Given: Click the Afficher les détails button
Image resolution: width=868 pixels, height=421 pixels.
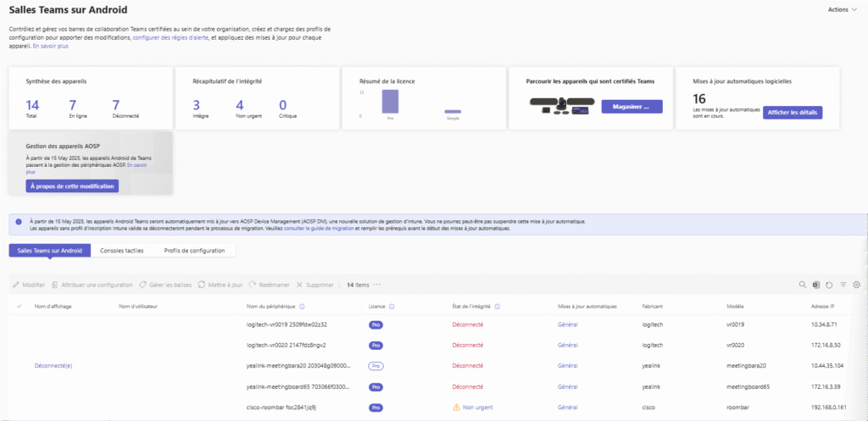Looking at the screenshot, I should pyautogui.click(x=793, y=113).
